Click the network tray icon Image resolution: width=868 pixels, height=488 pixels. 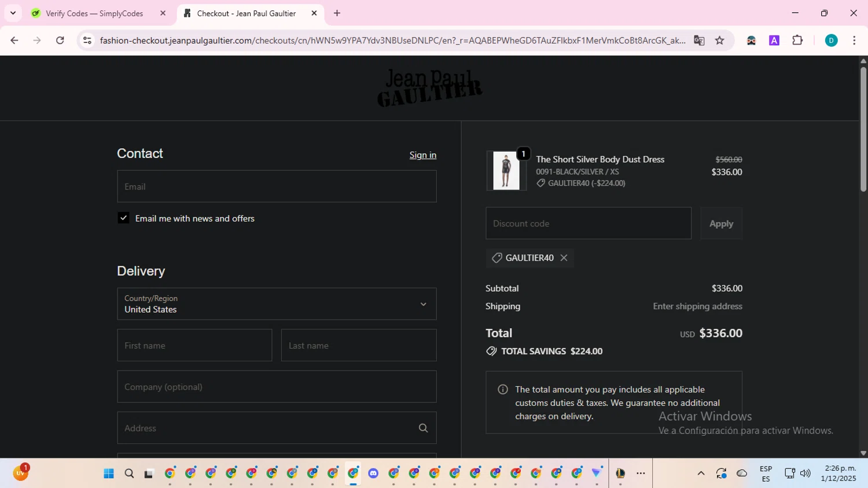click(790, 474)
